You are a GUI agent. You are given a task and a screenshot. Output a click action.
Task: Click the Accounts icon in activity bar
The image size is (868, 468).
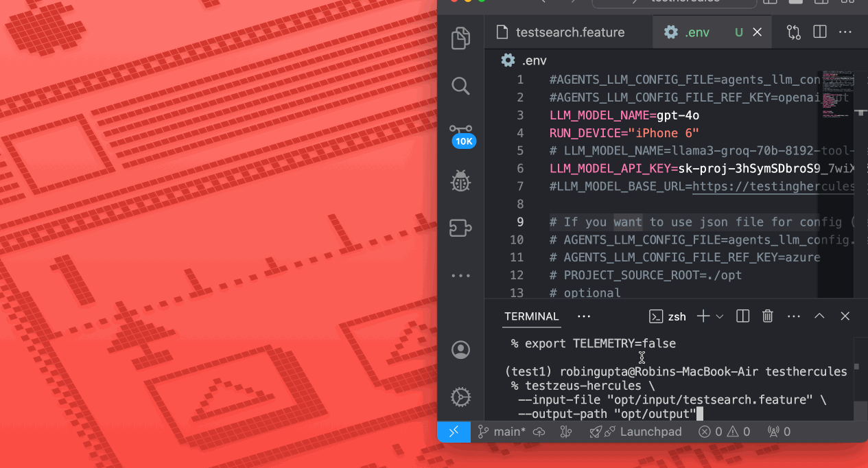pos(460,350)
